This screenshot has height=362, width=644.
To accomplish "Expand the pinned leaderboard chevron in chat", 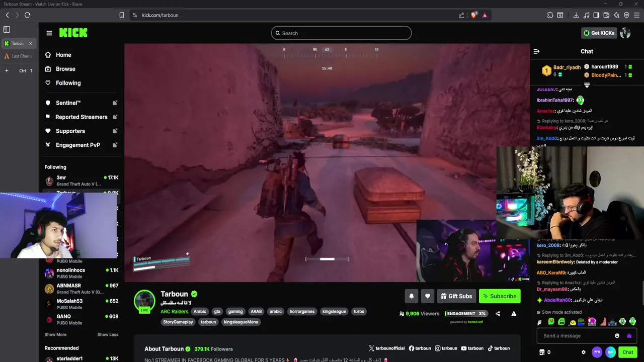I will [x=587, y=85].
